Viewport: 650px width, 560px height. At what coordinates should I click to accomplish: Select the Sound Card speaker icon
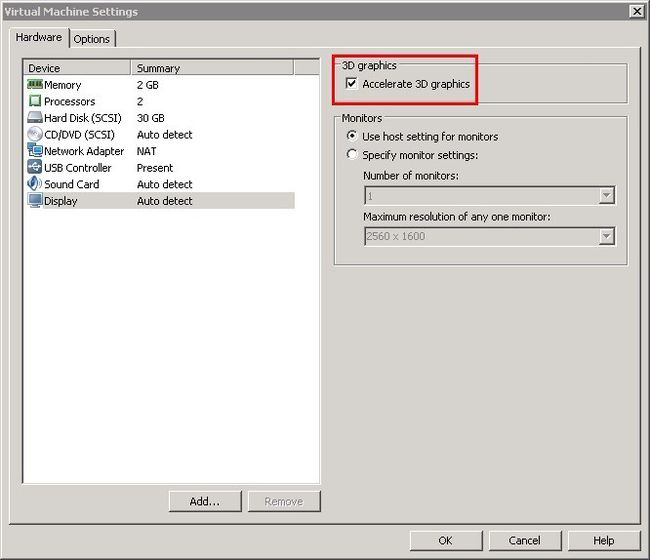35,183
